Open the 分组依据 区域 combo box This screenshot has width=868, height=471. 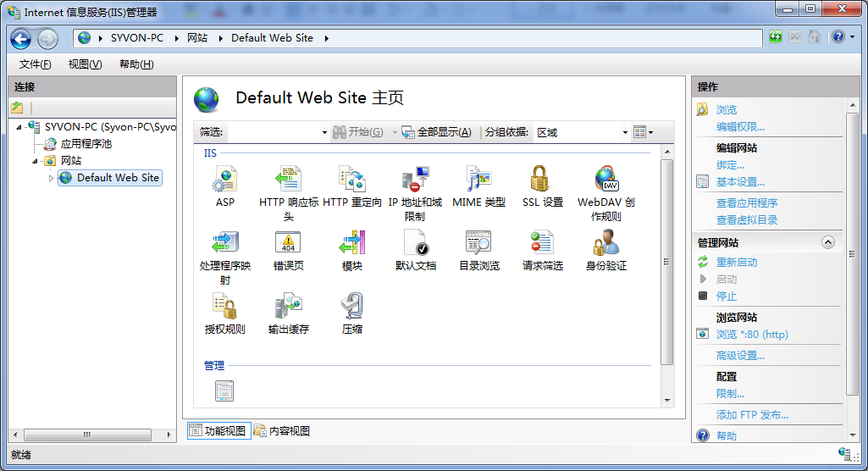581,132
